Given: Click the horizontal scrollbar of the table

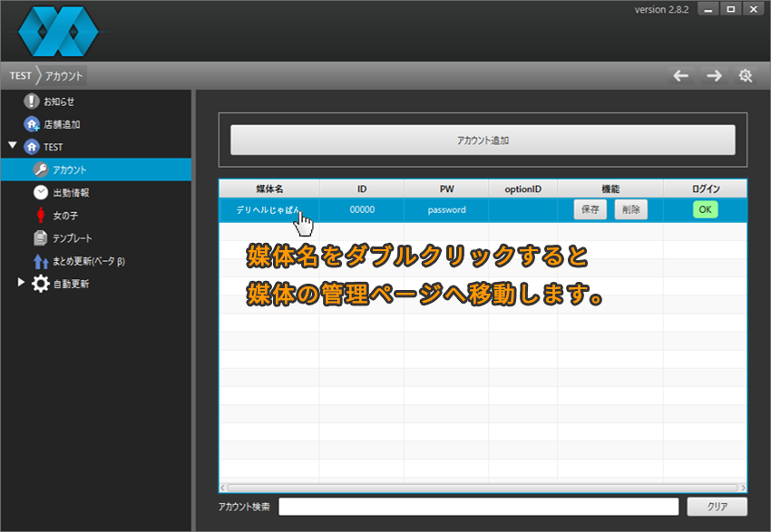Looking at the screenshot, I should (483, 488).
